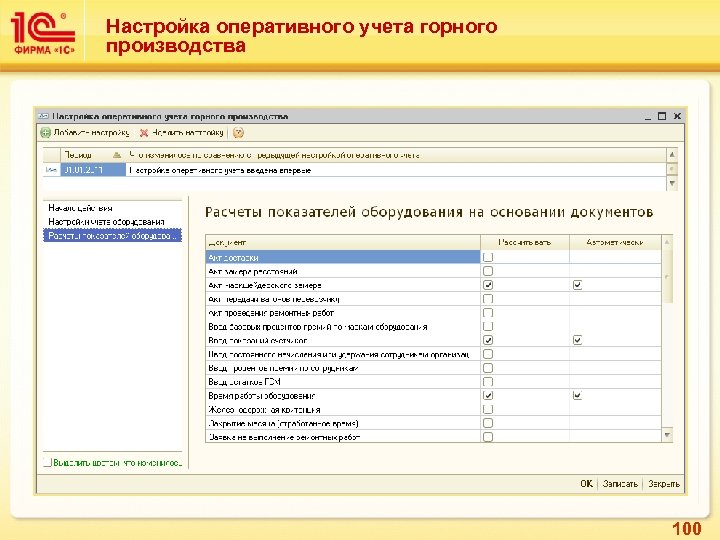Select 'Начало действия' in the left list
Screen dimensions: 720x540
(x=80, y=208)
